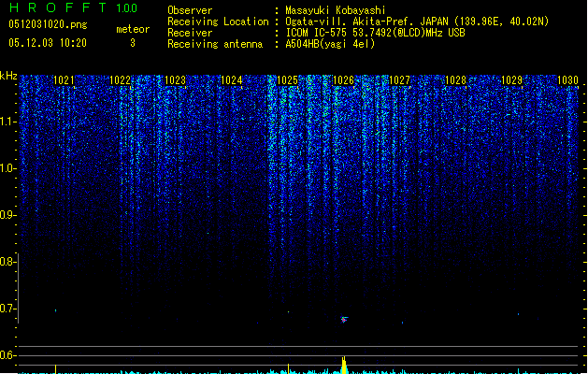Click the 0.8 kHz axis label
Screen dimensions: 588x374
(x=7, y=262)
